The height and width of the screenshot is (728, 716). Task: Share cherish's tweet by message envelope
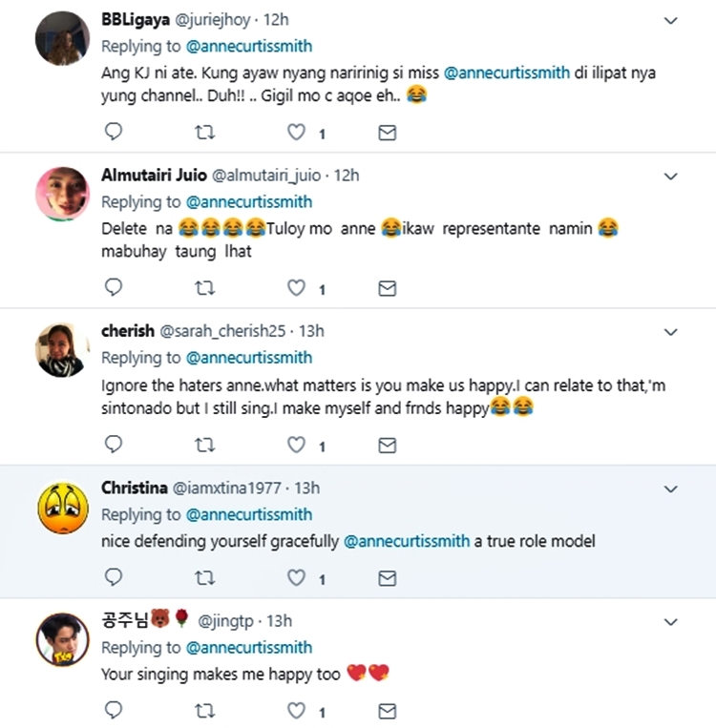coord(387,444)
